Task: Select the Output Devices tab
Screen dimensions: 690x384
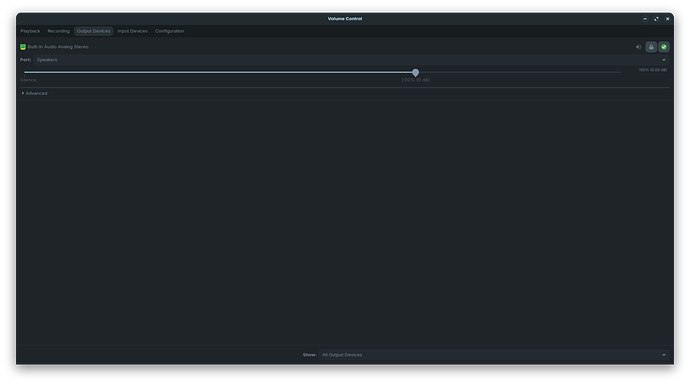Action: [93, 31]
